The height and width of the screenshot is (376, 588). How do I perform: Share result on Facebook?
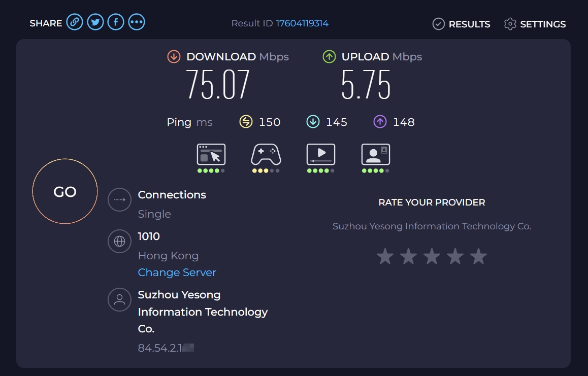pos(116,22)
